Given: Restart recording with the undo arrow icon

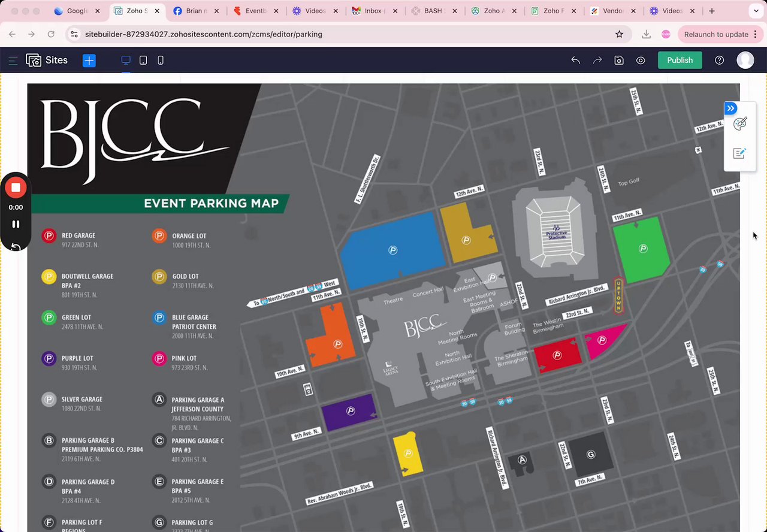Looking at the screenshot, I should (16, 246).
